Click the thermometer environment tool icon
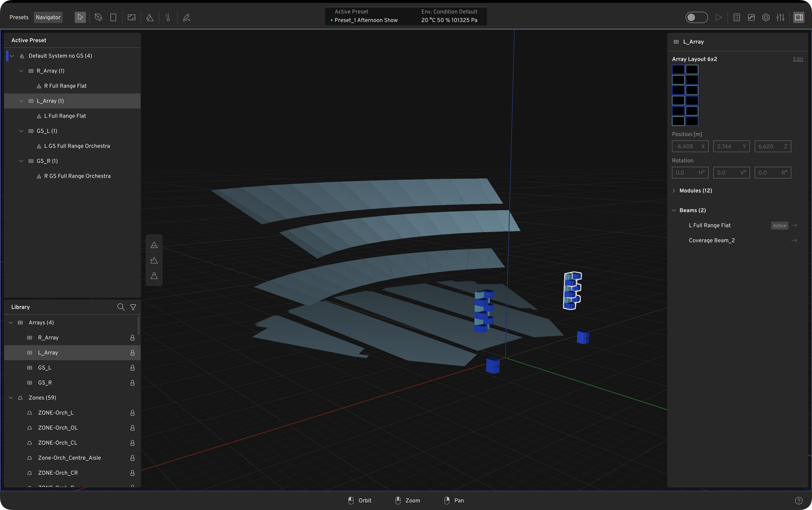Screen dimensions: 812x510 click(x=168, y=17)
